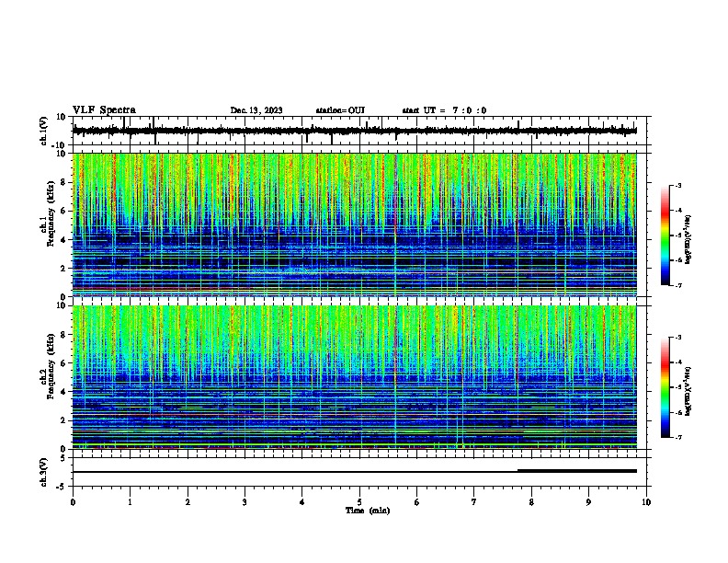Select the "Dec. 13, 2023" date label

pos(256,110)
